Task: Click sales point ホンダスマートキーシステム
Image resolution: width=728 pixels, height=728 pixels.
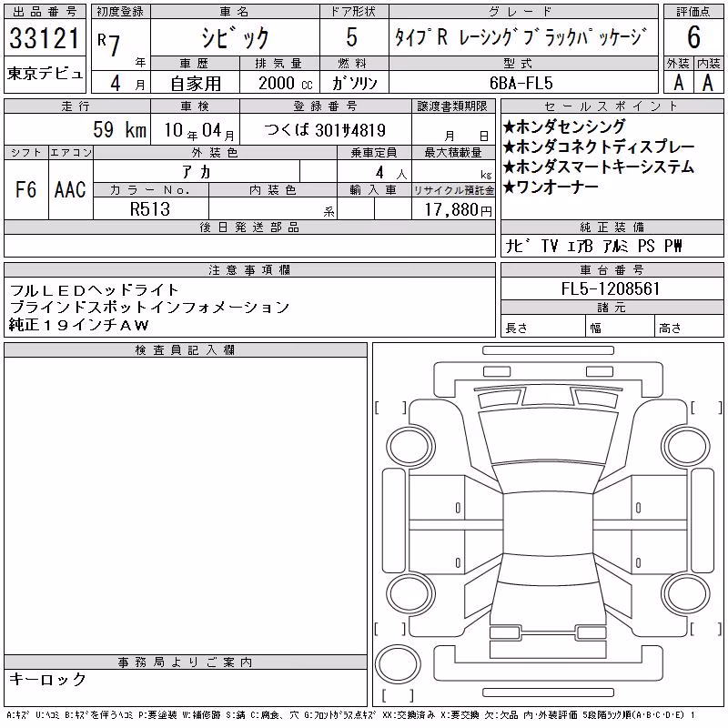Action: tap(599, 167)
